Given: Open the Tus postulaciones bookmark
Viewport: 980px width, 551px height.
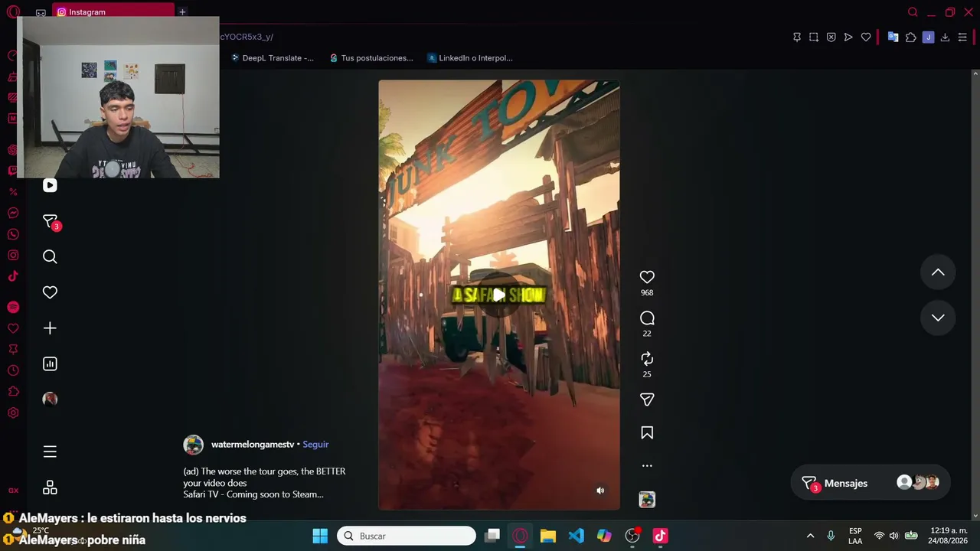Looking at the screenshot, I should coord(371,58).
